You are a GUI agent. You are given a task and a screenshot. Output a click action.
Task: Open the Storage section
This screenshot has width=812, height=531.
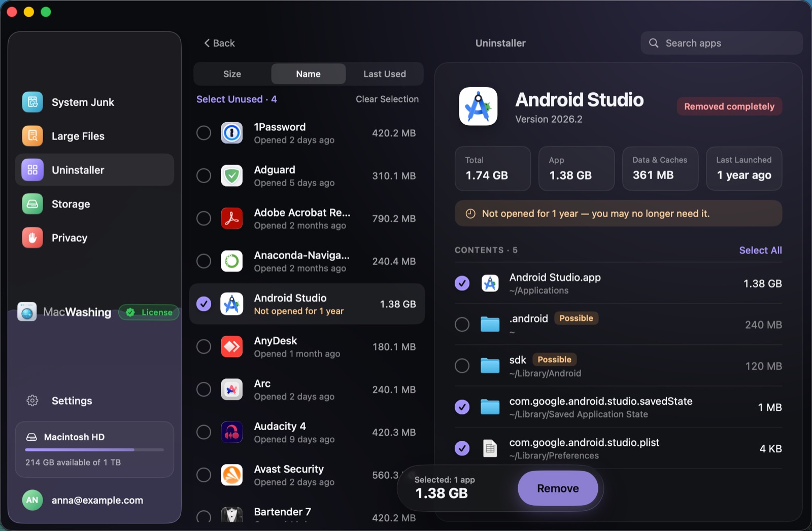tap(94, 204)
